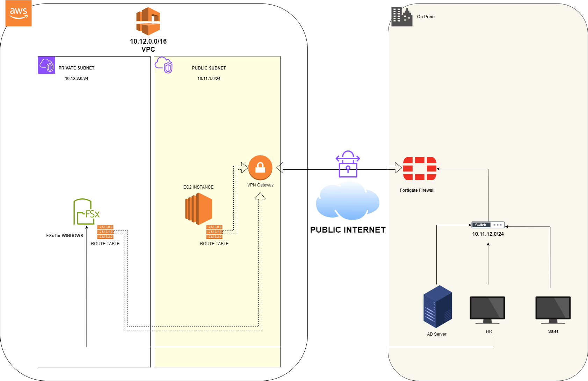Click the purple private subnet cloud icon

pos(46,65)
